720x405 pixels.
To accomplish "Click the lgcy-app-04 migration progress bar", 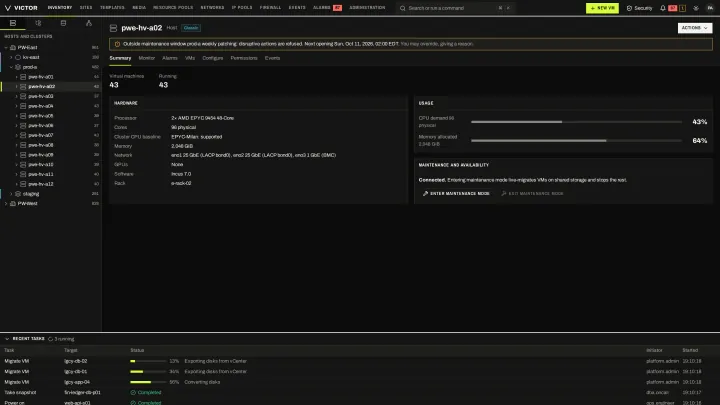I will (x=148, y=382).
